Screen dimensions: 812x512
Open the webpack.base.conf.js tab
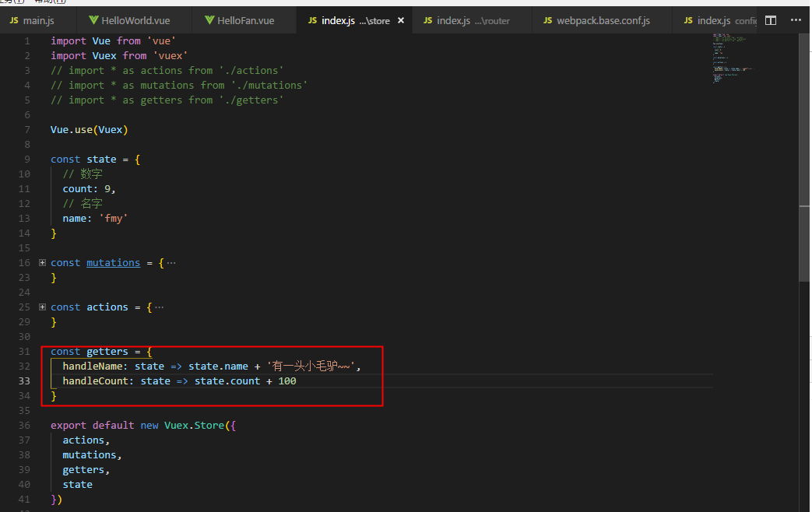(x=602, y=21)
